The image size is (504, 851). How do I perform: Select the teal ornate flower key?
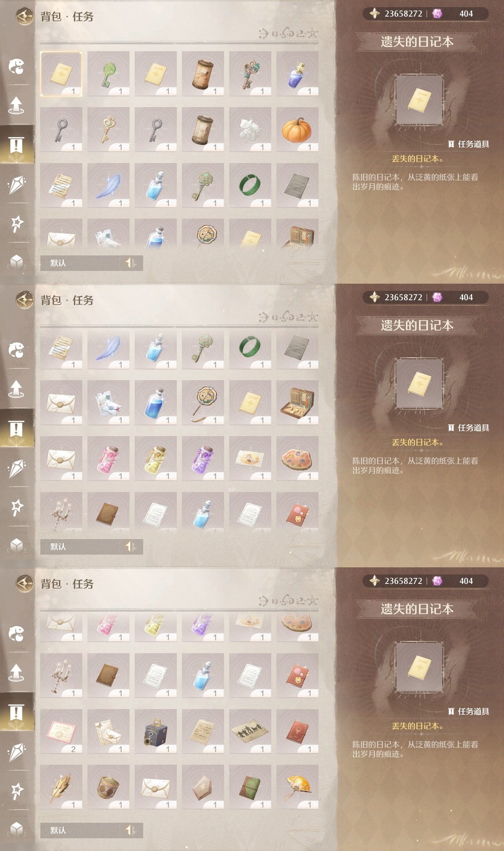coord(250,73)
